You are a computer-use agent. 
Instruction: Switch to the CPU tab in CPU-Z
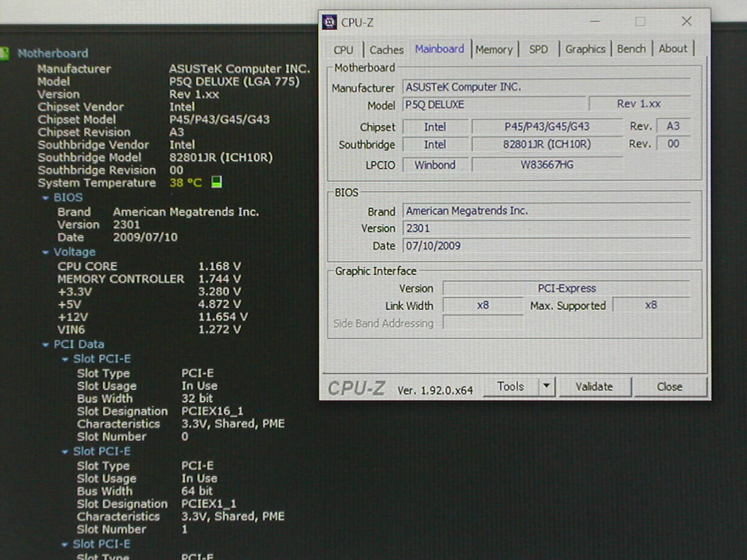click(x=343, y=50)
